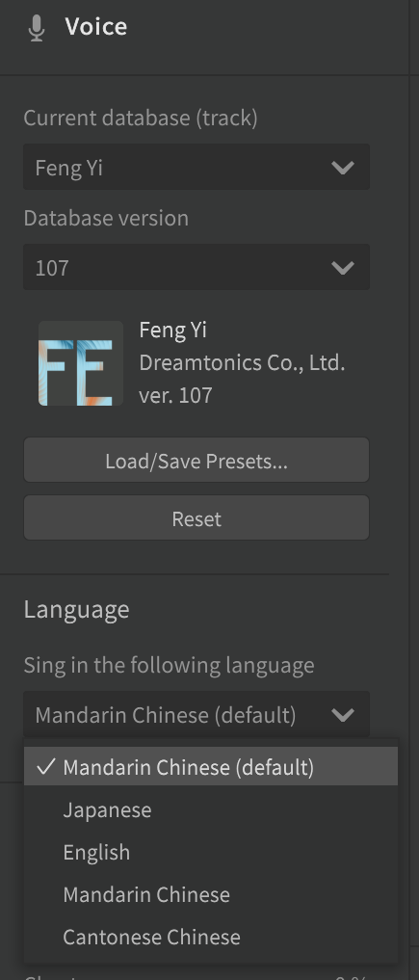
Task: Click the microphone Voice panel icon
Action: pos(37,28)
